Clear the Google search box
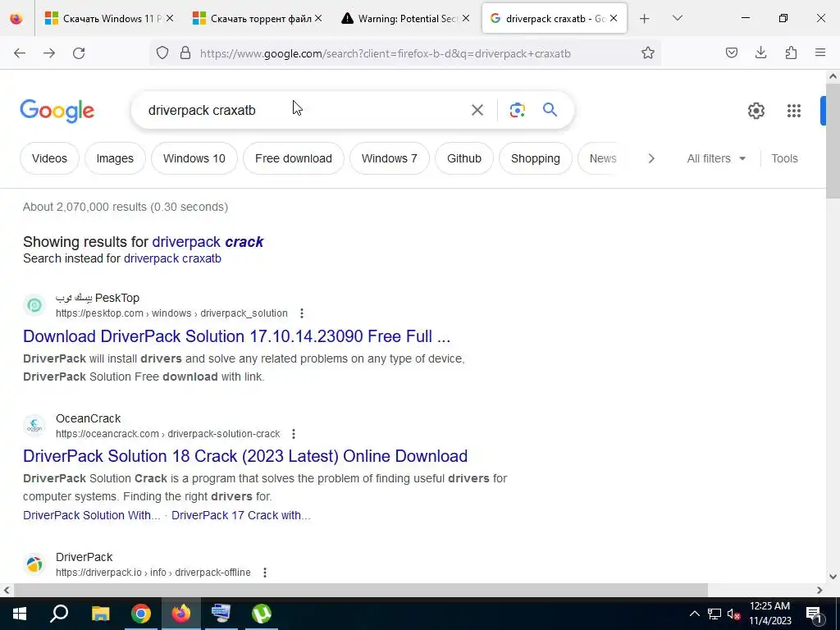Screen dimensions: 840x630 [x=477, y=111]
